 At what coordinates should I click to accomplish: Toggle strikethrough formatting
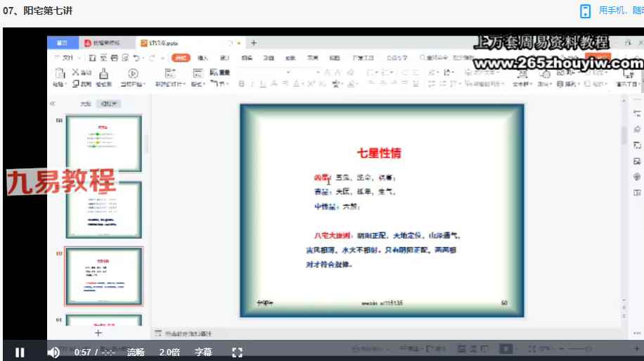[x=274, y=84]
